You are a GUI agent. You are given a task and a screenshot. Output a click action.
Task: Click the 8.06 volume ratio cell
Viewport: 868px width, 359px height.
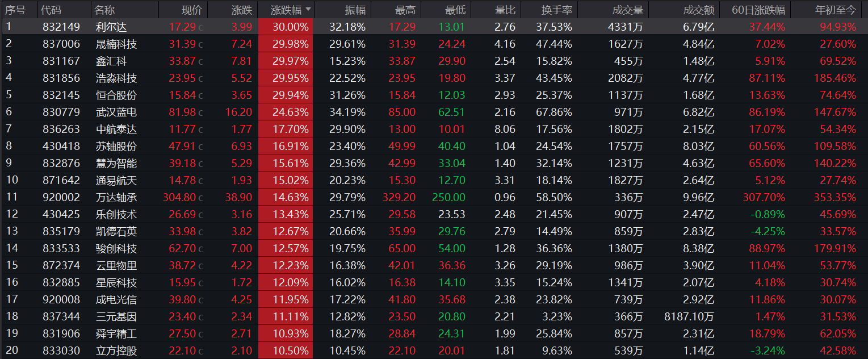coord(505,129)
